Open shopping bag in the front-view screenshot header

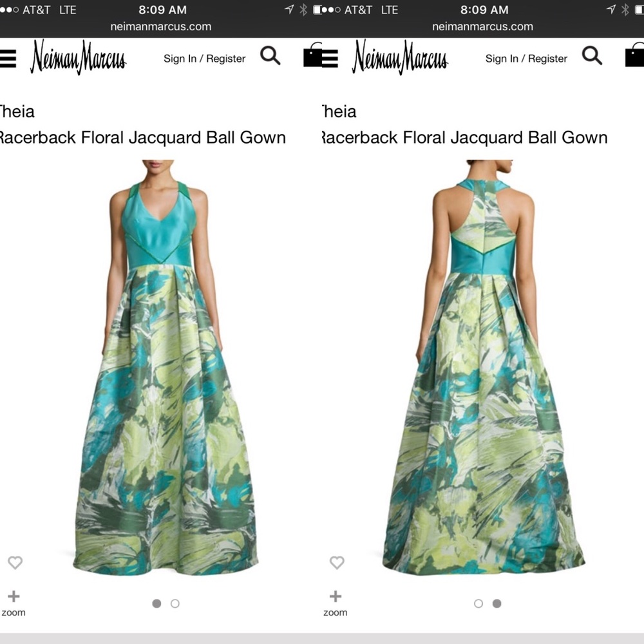click(312, 55)
